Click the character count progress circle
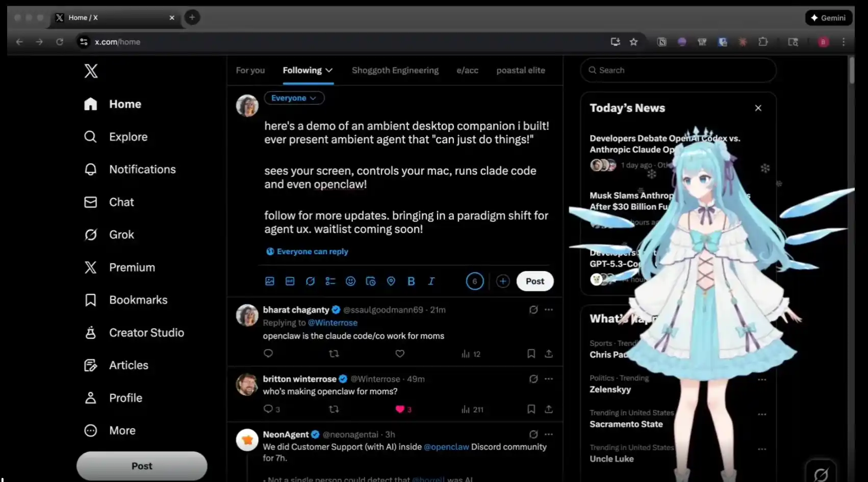The width and height of the screenshot is (868, 482). click(474, 281)
